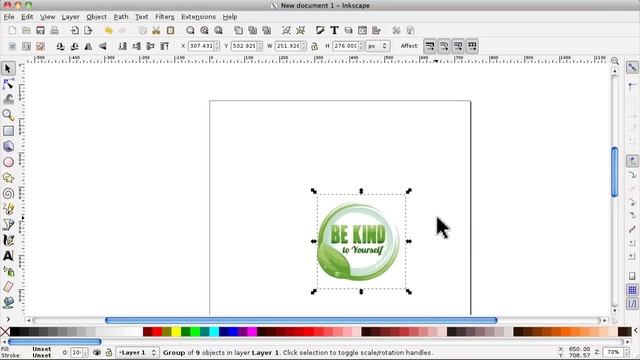Click the Save document icon
This screenshot has width=640, height=360.
pyautogui.click(x=40, y=31)
